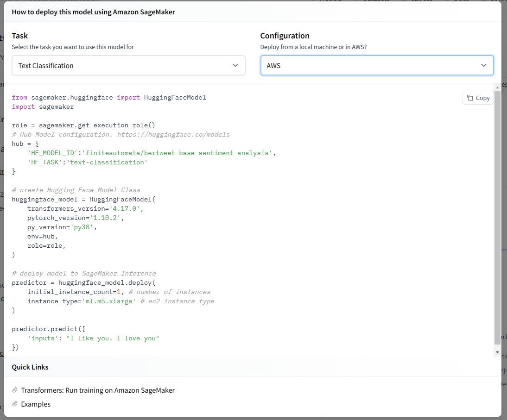Open the Examples quick link

[x=35, y=404]
